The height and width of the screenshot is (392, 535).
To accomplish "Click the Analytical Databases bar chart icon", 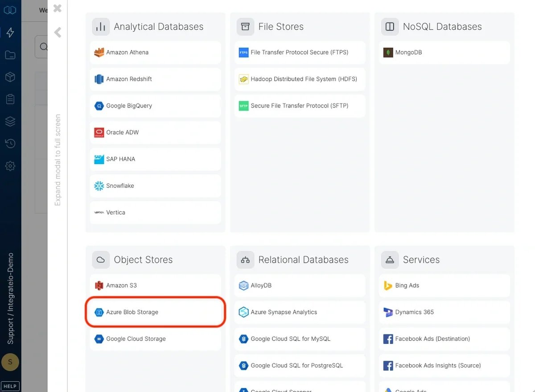I will coord(101,27).
